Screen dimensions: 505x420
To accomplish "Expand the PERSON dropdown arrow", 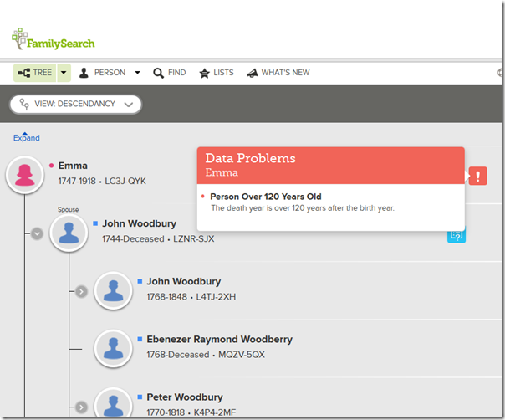I will [x=137, y=73].
